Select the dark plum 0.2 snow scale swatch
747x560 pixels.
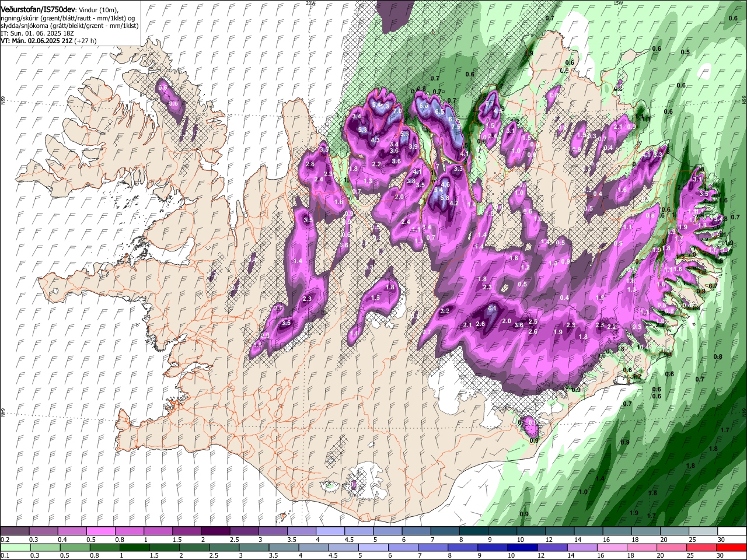(x=15, y=531)
